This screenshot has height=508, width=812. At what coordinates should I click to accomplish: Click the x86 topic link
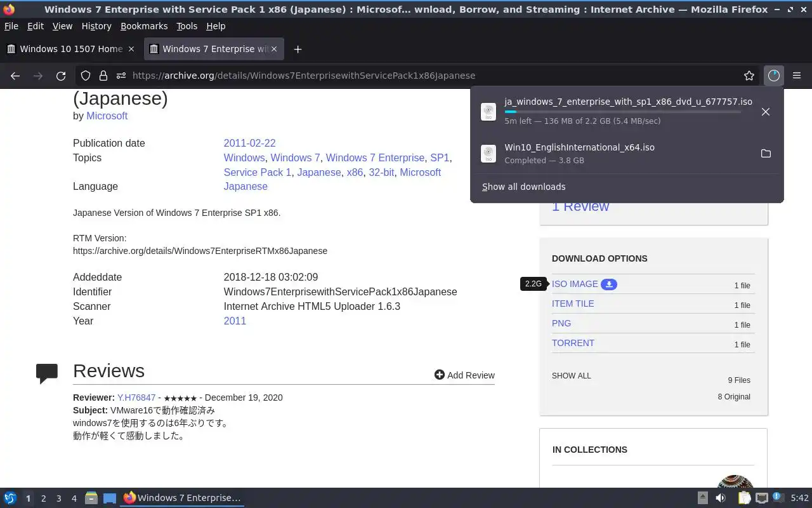click(x=355, y=172)
